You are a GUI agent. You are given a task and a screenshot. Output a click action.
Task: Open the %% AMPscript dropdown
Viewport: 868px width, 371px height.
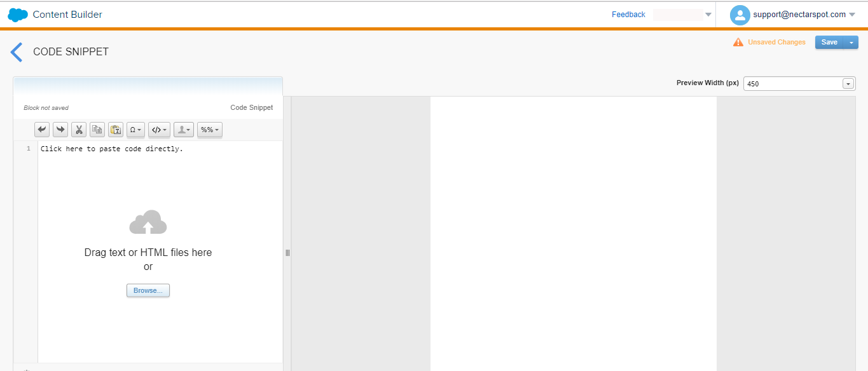pyautogui.click(x=209, y=130)
